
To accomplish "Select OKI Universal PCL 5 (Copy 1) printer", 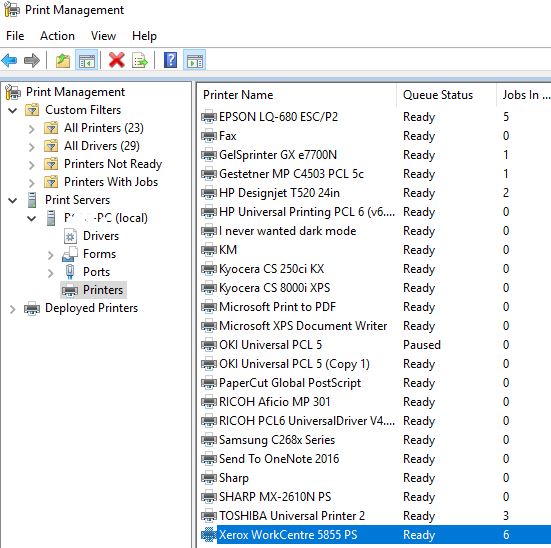I will click(294, 364).
